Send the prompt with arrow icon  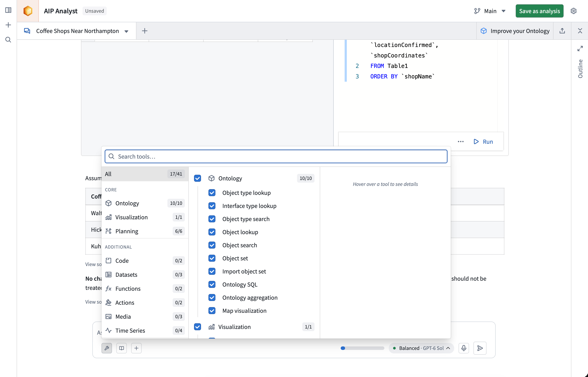point(480,348)
